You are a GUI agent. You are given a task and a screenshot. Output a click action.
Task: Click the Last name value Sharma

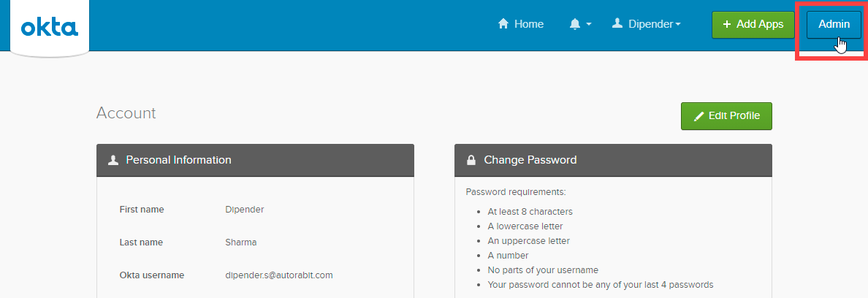click(x=240, y=242)
